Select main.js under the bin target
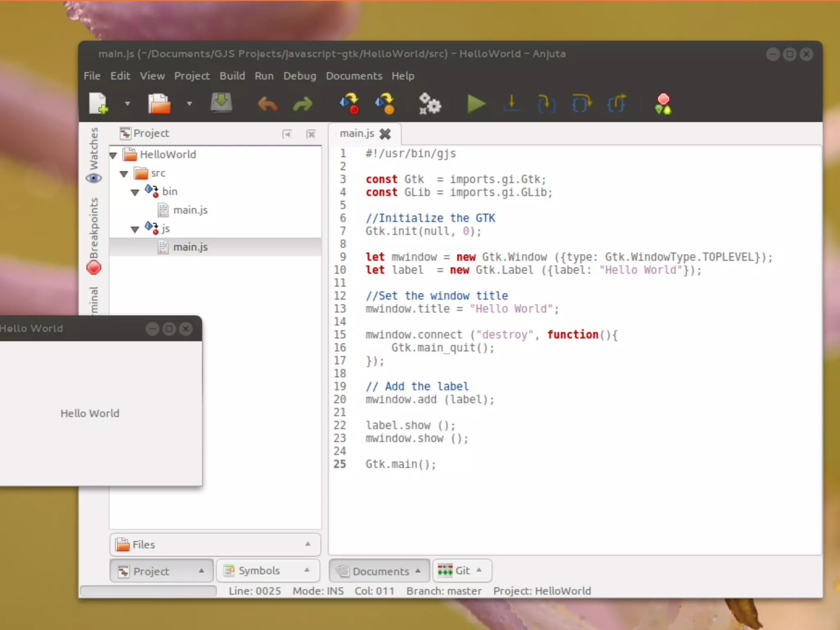Viewport: 840px width, 630px height. (x=190, y=210)
